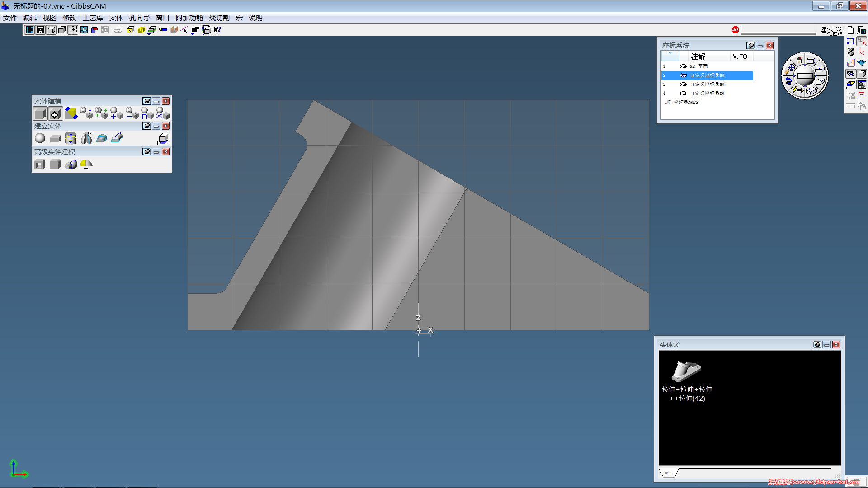The height and width of the screenshot is (488, 868).
Task: Click the scissors slice solid icon
Action: [163, 113]
